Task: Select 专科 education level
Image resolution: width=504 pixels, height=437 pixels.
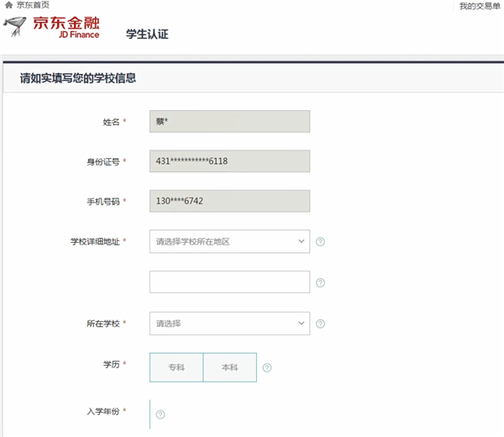Action: tap(176, 367)
